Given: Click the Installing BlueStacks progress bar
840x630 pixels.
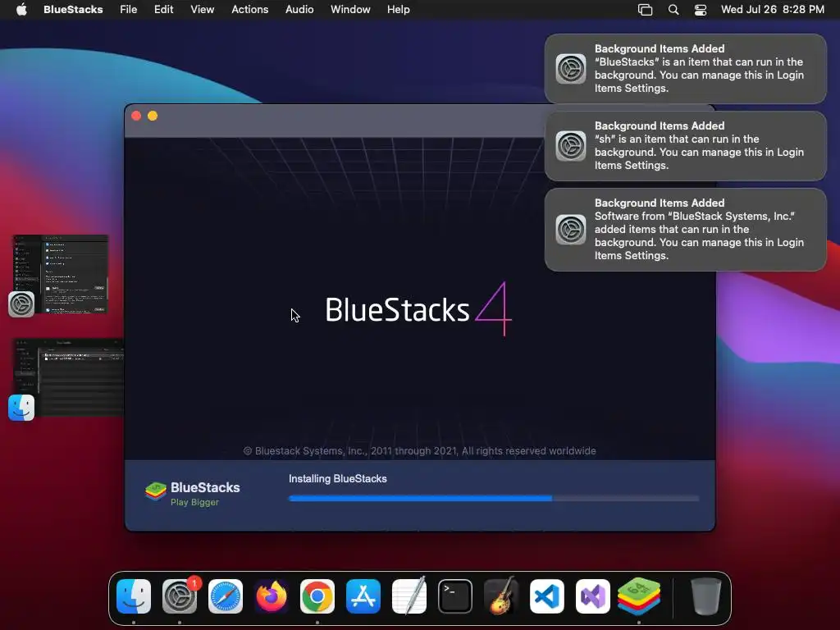Looking at the screenshot, I should pyautogui.click(x=494, y=498).
